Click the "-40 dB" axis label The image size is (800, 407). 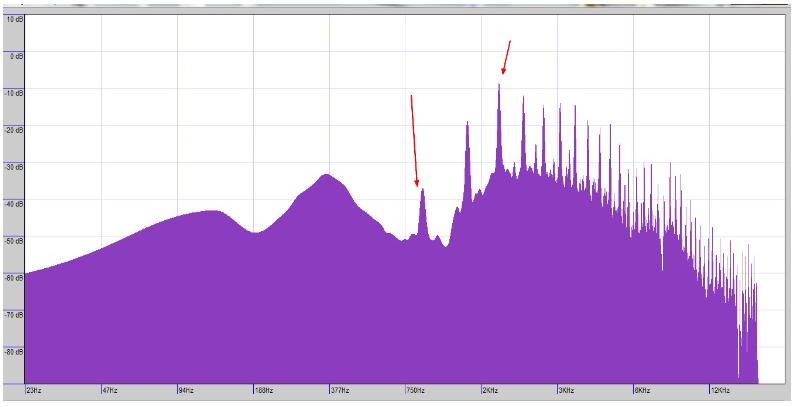pyautogui.click(x=15, y=205)
